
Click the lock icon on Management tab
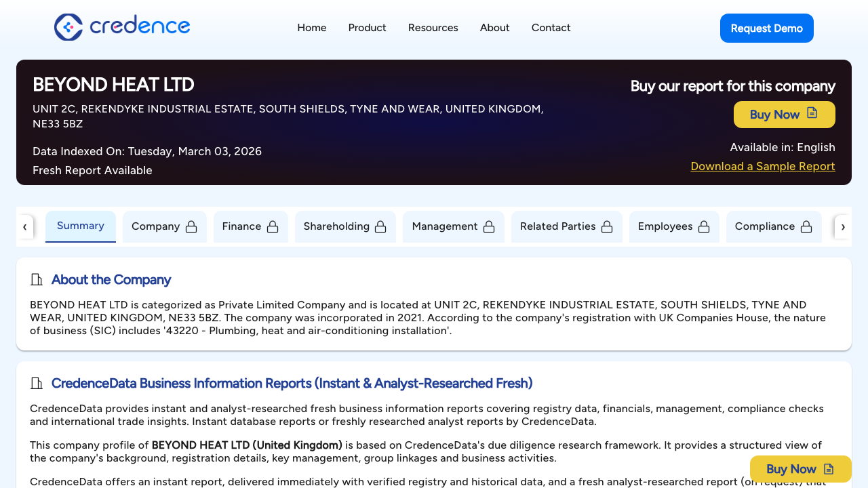[x=489, y=226]
